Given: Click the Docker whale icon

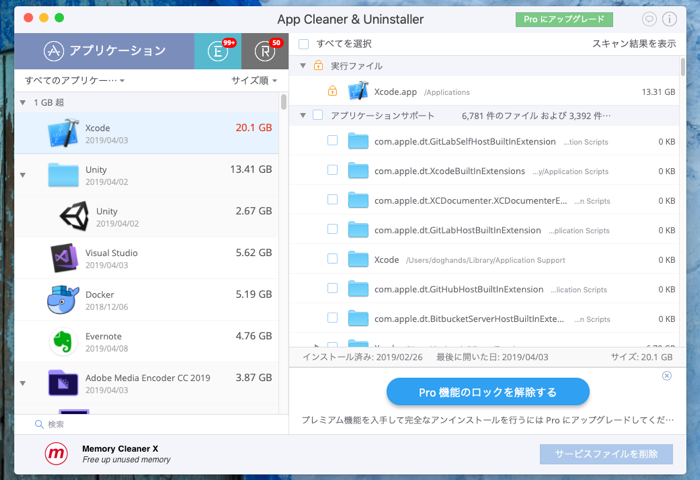Looking at the screenshot, I should pos(63,300).
